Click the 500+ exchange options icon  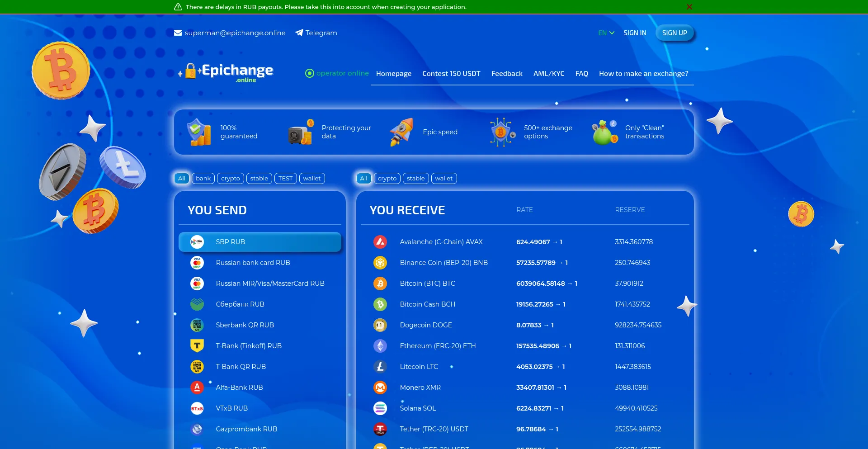[x=503, y=132]
